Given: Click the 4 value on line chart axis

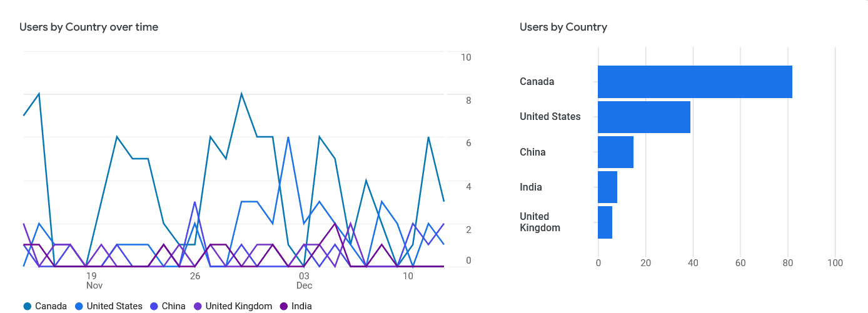Looking at the screenshot, I should pos(468,187).
